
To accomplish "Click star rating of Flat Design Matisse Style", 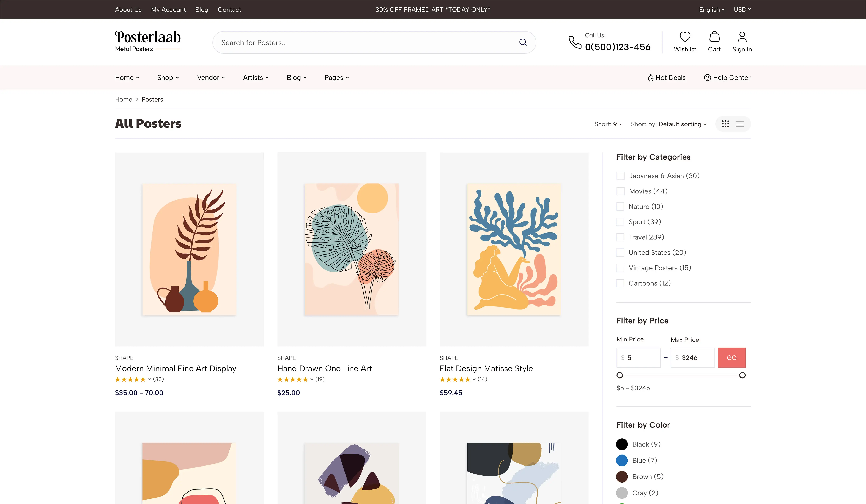I will pos(455,379).
